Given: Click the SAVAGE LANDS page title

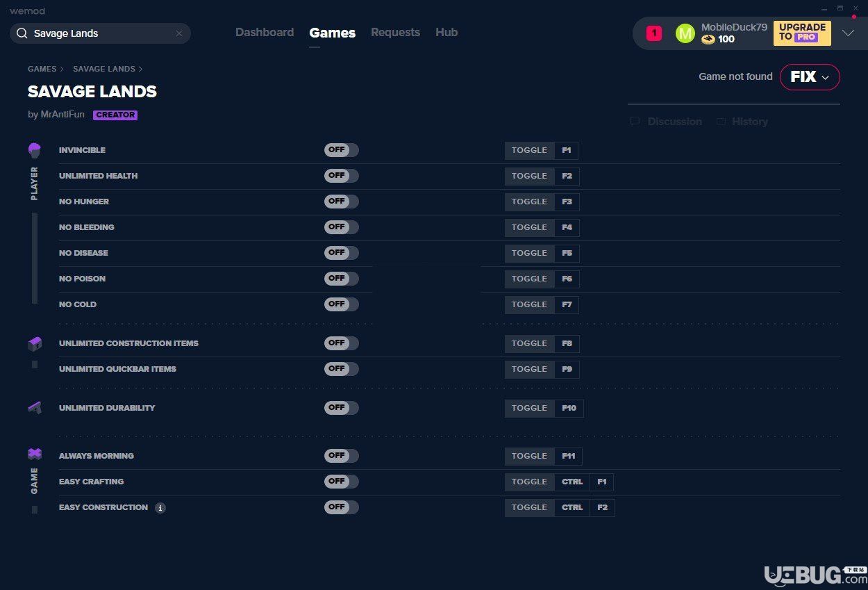Looking at the screenshot, I should (x=92, y=92).
